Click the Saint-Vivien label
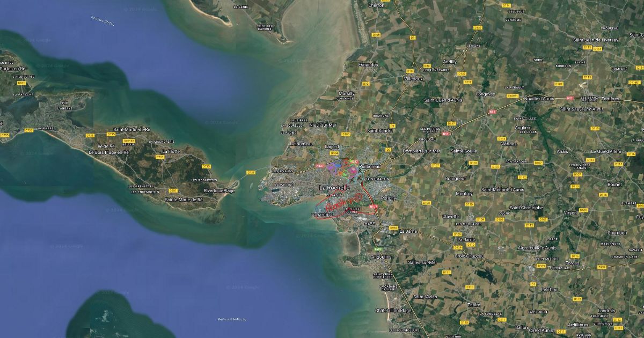644x338 pixels. [x=425, y=297]
